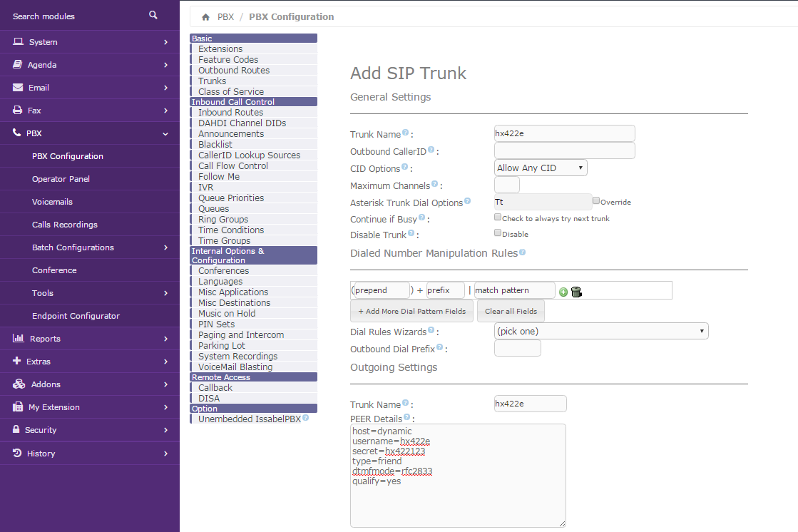Viewport: 798px width, 532px height.
Task: Click the search magnifier icon in sidebar
Action: (x=153, y=15)
